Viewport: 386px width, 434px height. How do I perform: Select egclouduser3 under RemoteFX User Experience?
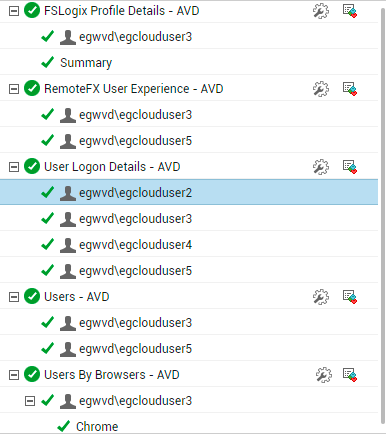pyautogui.click(x=135, y=115)
